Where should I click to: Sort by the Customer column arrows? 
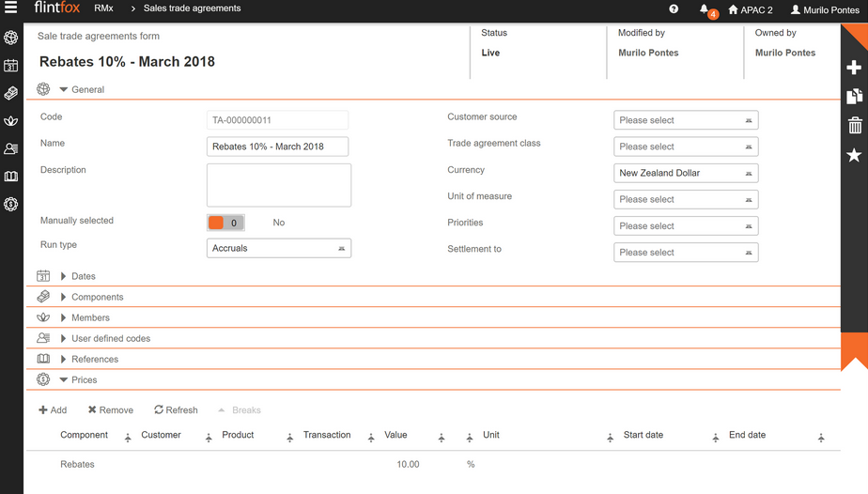pos(209,438)
